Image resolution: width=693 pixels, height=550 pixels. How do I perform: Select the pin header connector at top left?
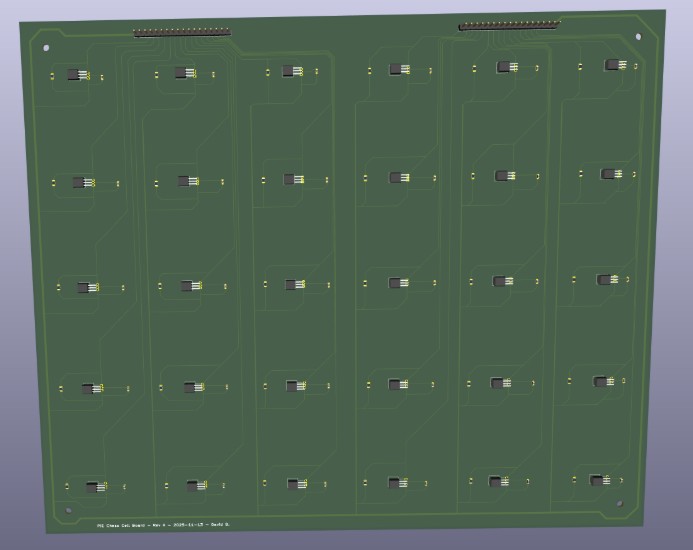tap(182, 33)
